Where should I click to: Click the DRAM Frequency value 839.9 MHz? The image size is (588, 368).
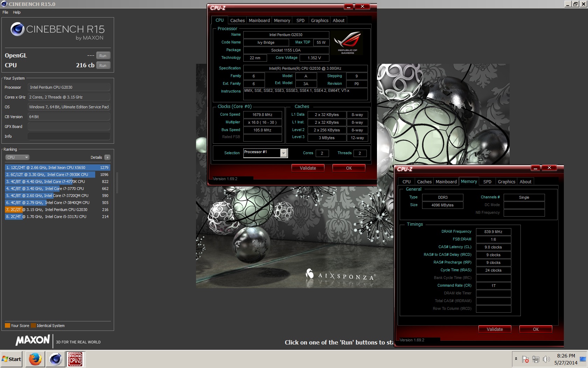(x=493, y=232)
